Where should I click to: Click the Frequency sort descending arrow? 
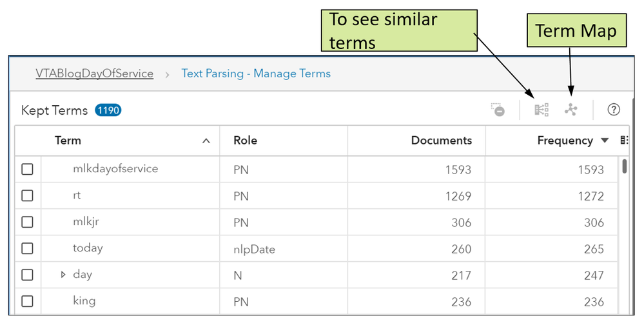[x=604, y=141]
